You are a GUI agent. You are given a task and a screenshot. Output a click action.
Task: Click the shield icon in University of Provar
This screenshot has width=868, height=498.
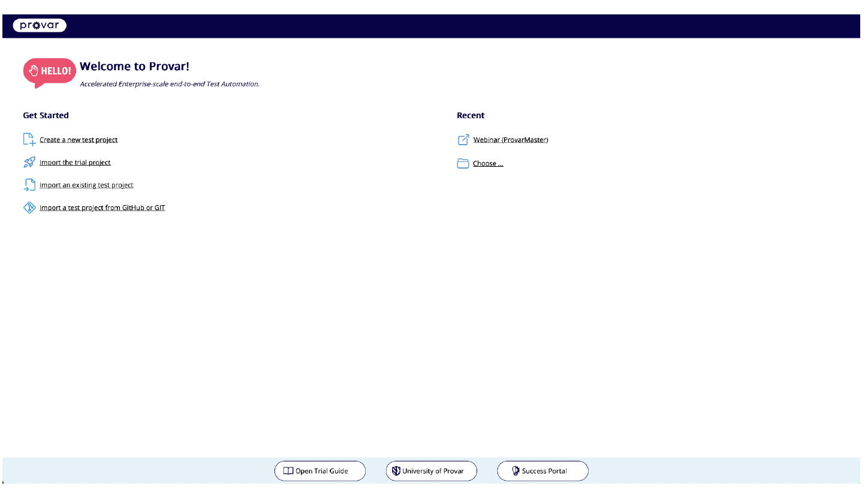[396, 471]
